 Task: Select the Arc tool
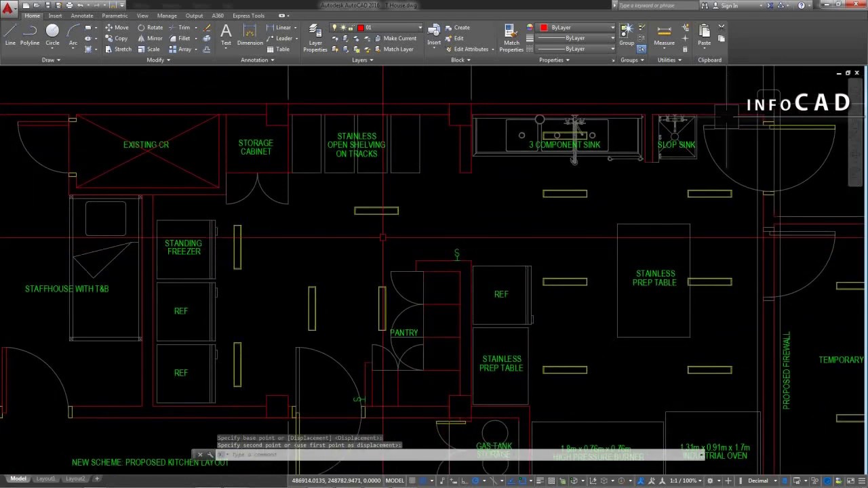pyautogui.click(x=73, y=35)
